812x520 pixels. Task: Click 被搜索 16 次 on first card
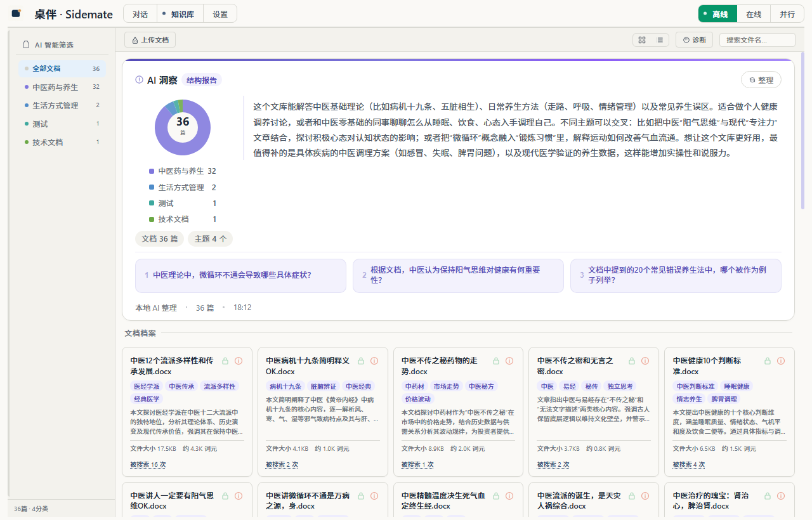tap(148, 465)
